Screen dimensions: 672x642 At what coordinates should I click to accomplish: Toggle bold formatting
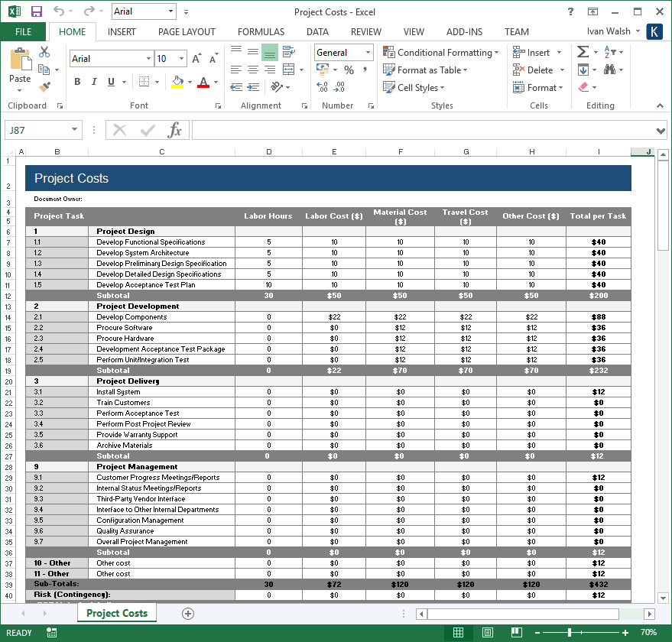(76, 81)
